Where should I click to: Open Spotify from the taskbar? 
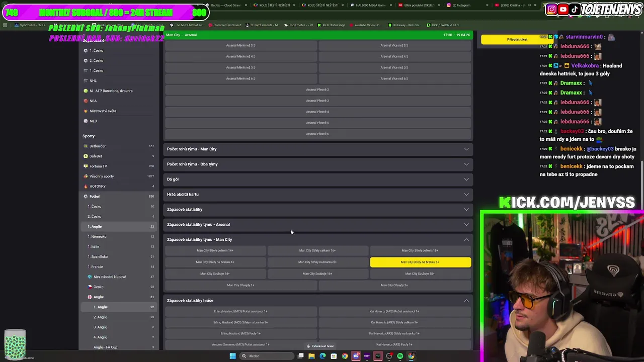pyautogui.click(x=400, y=356)
